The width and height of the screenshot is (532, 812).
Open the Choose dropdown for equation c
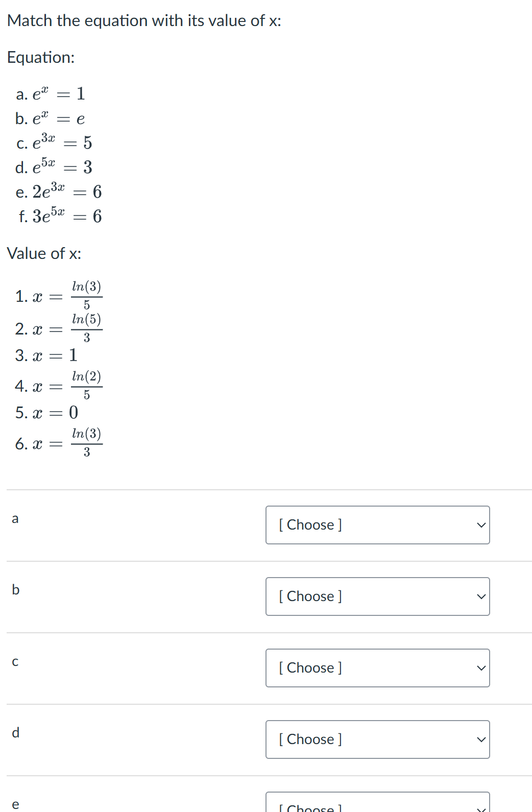[377, 667]
